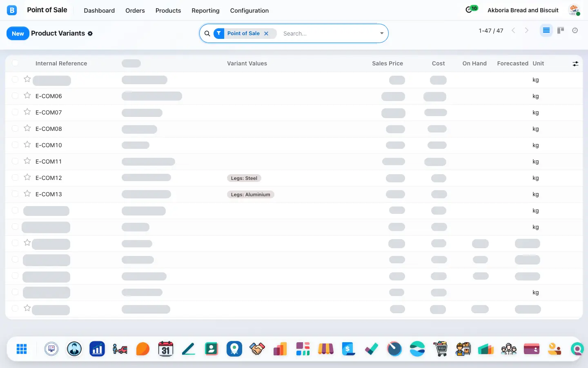Open the Dashboard menu

pos(99,11)
